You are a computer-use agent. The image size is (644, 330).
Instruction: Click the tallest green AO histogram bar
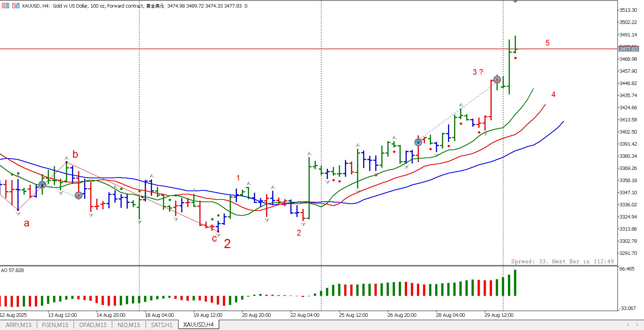(x=515, y=283)
